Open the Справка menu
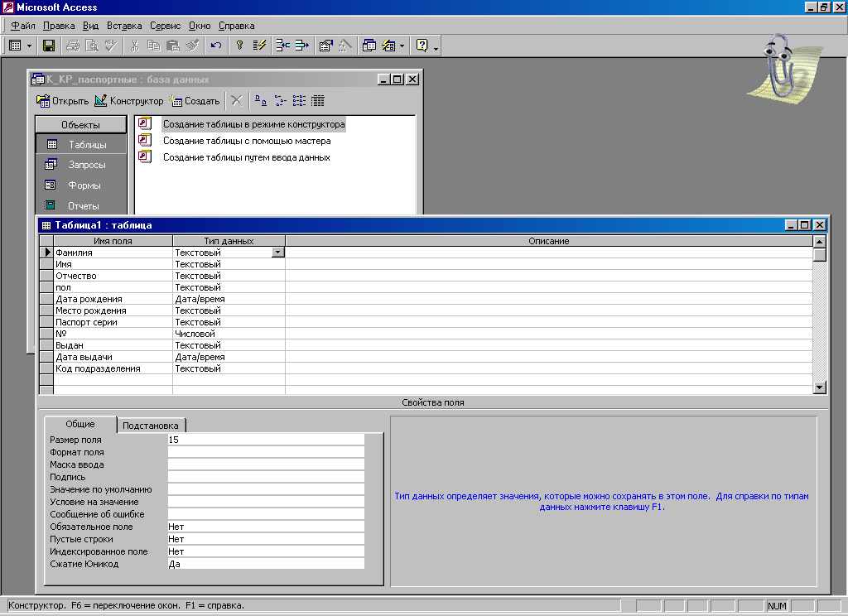Screen dimensions: 848x616 pos(236,26)
